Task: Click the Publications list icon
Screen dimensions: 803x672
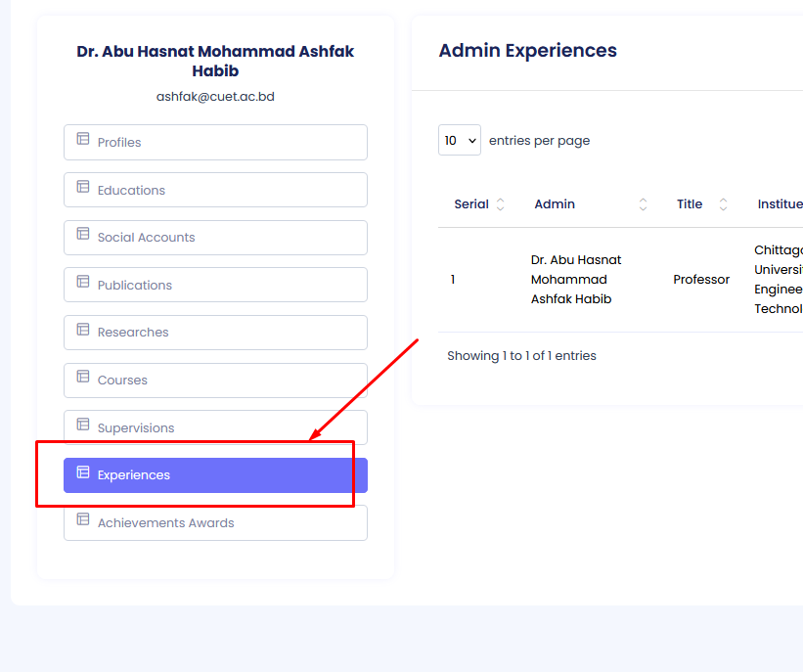Action: click(x=83, y=284)
